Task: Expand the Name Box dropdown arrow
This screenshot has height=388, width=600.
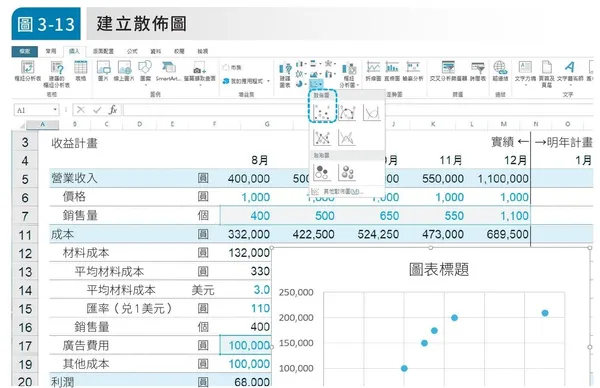Action: [55, 110]
